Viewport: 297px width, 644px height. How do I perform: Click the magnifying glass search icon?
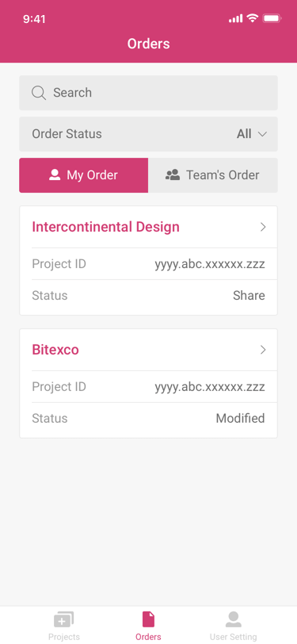[39, 93]
